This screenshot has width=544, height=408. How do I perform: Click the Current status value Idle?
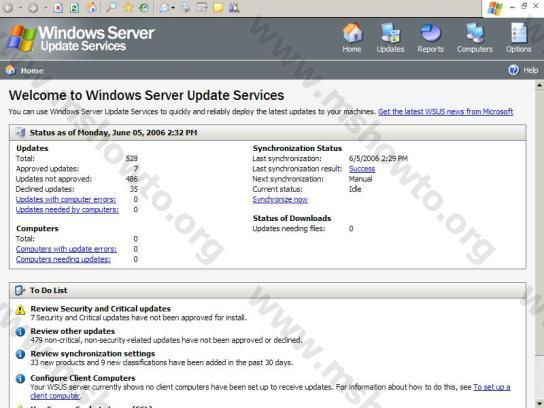coord(355,189)
